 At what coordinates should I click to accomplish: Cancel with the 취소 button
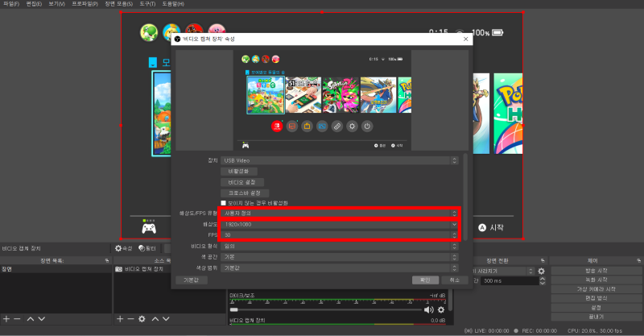click(x=455, y=280)
